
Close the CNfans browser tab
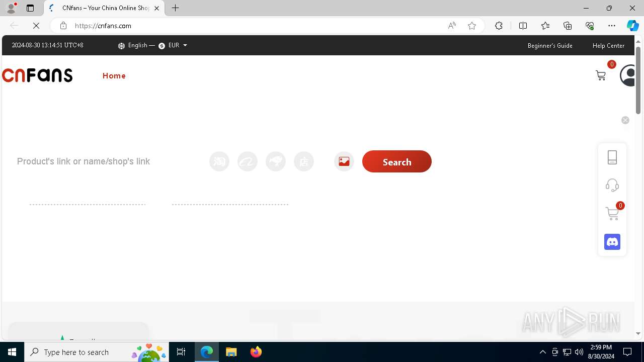point(156,8)
